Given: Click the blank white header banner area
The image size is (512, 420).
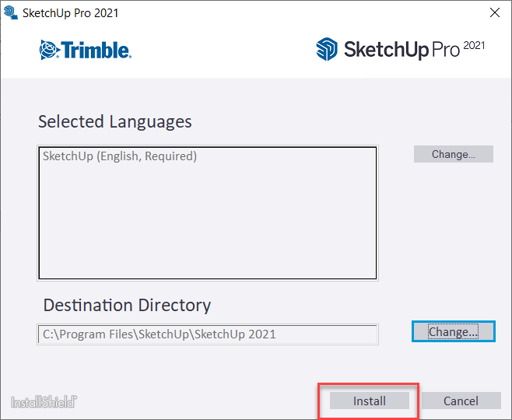Looking at the screenshot, I should [x=226, y=51].
